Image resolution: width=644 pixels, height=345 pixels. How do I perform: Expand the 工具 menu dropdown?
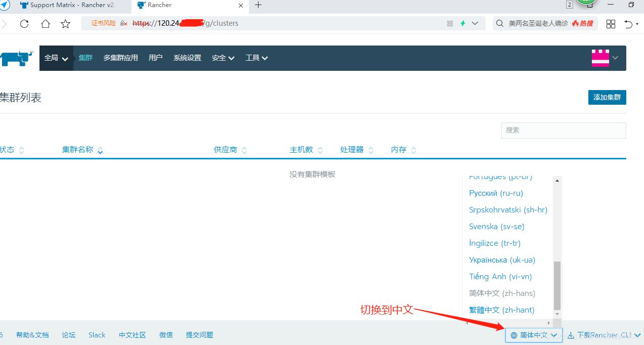point(256,58)
